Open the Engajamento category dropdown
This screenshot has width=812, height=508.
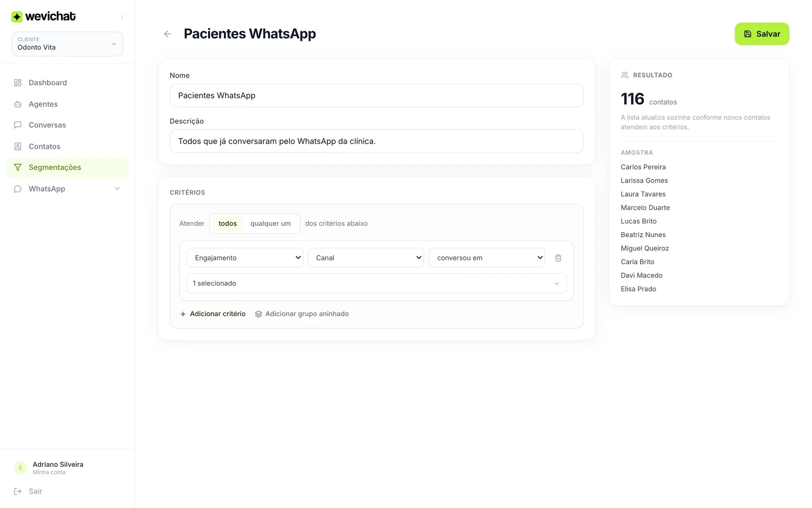pyautogui.click(x=245, y=258)
